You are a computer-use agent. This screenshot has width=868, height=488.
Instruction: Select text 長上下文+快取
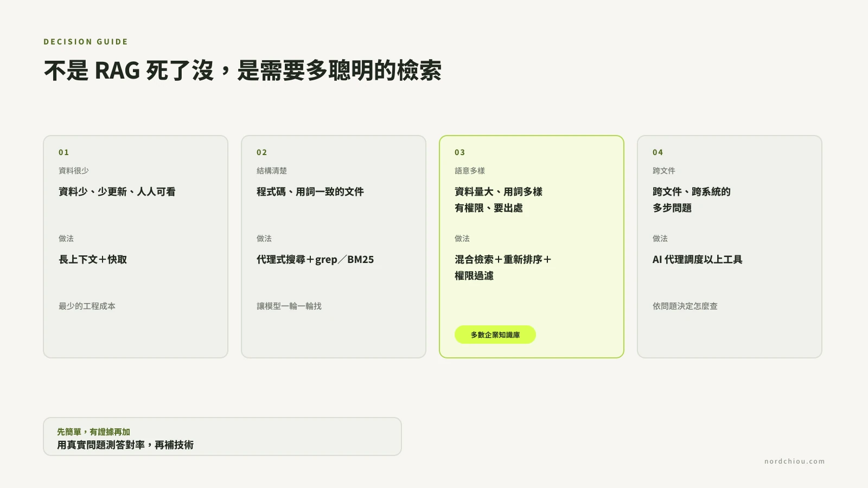pyautogui.click(x=93, y=260)
